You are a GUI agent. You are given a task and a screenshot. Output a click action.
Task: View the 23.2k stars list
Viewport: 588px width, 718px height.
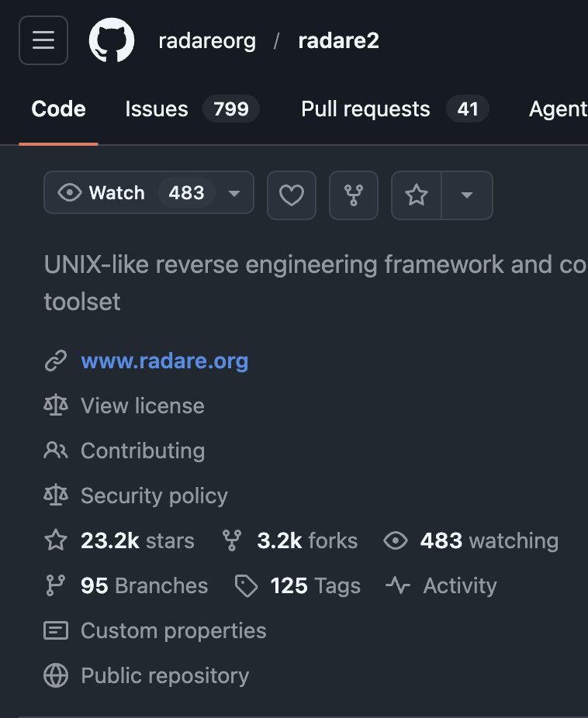pos(137,541)
